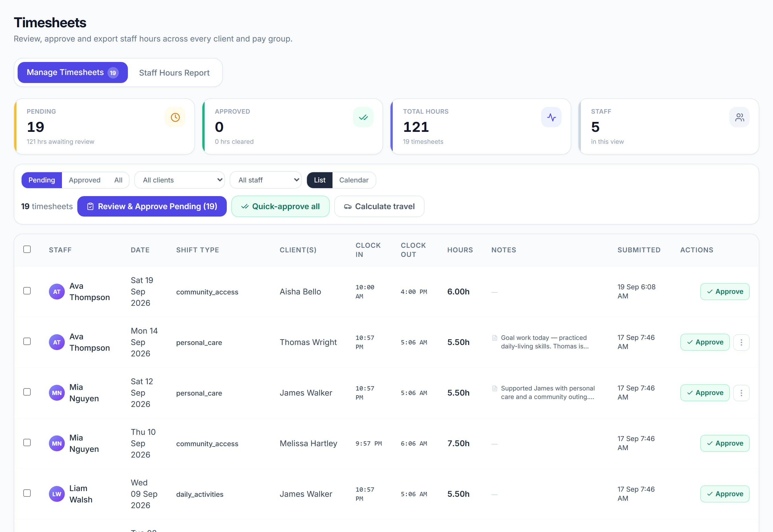Switch to Staff Hours Report tab
773x532 pixels.
click(x=174, y=73)
